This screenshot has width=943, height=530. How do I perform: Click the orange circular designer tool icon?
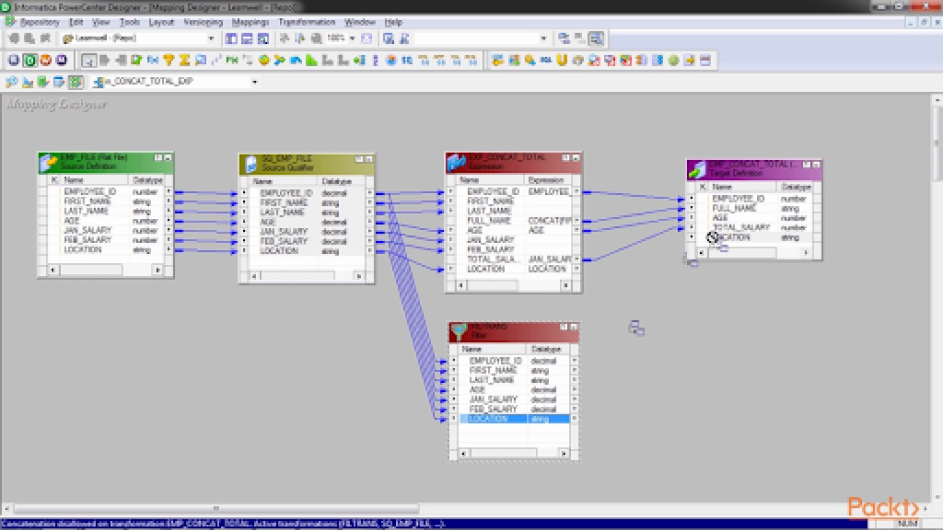pyautogui.click(x=46, y=60)
